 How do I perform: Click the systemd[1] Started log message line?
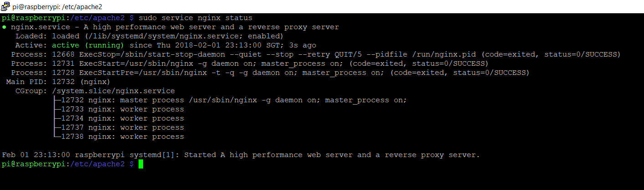point(241,155)
